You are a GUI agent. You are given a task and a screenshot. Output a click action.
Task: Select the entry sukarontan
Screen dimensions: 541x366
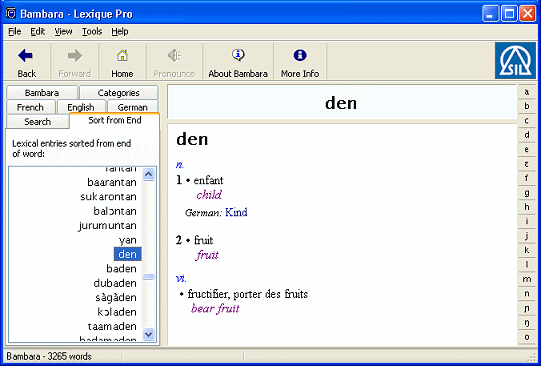click(x=108, y=197)
